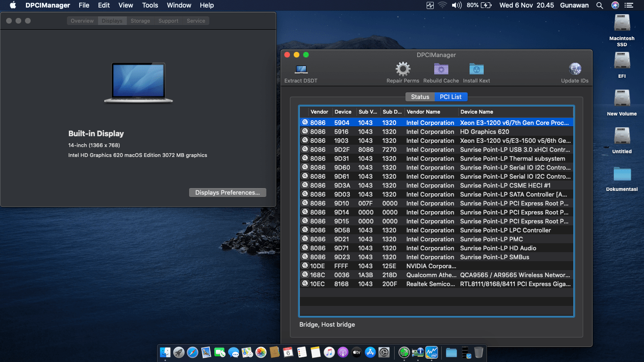Screen dimensions: 644x362
Task: Click the Install Kext icon
Action: click(x=476, y=69)
